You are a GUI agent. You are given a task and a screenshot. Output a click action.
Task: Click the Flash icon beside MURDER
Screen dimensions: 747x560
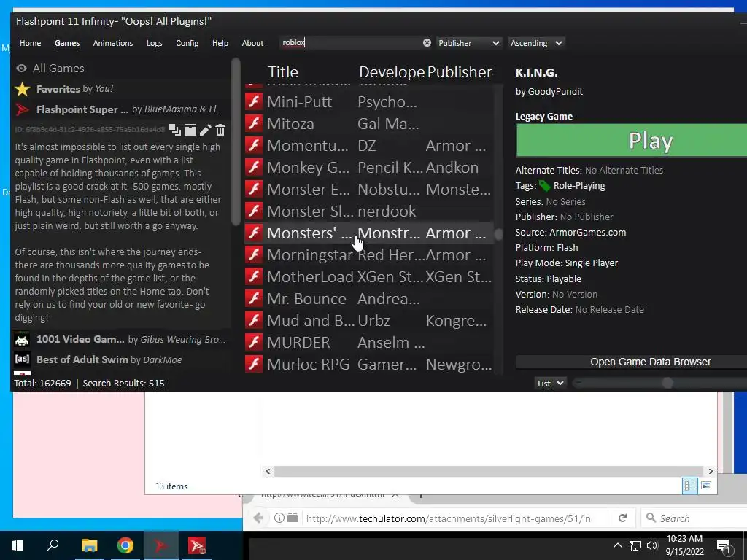(x=254, y=343)
